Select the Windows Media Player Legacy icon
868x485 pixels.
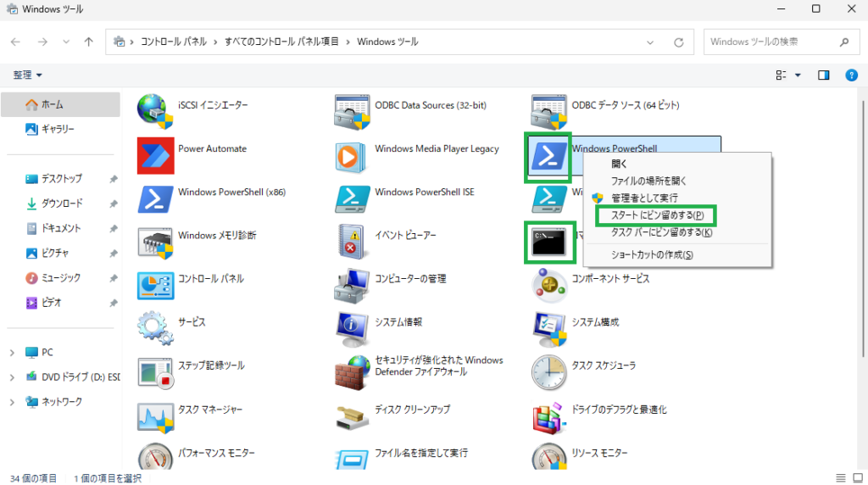point(350,157)
